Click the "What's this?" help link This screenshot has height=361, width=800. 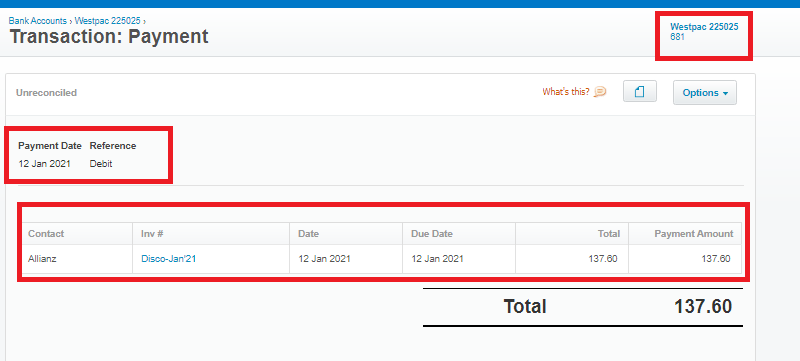(x=566, y=92)
